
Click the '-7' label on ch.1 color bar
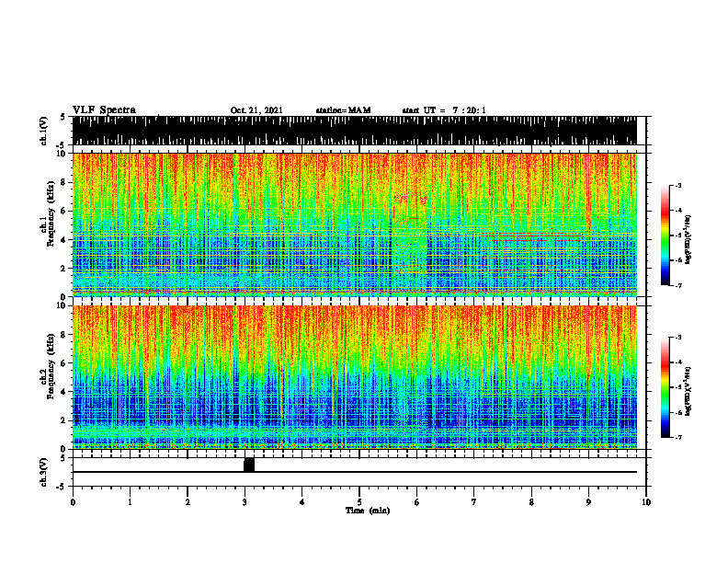(678, 285)
